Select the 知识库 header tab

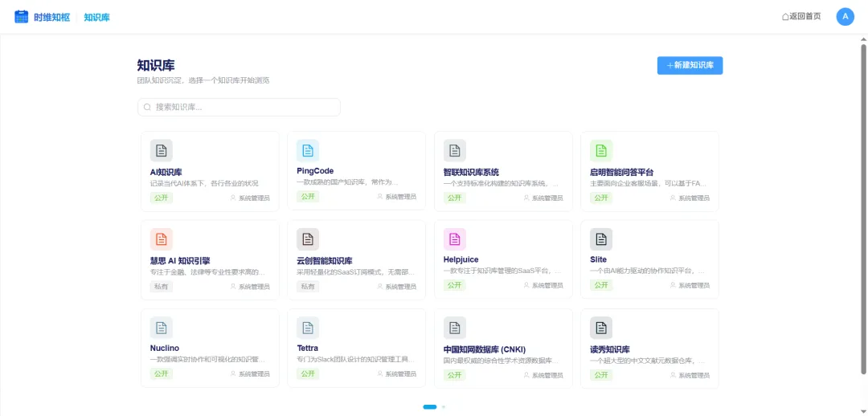[x=97, y=17]
